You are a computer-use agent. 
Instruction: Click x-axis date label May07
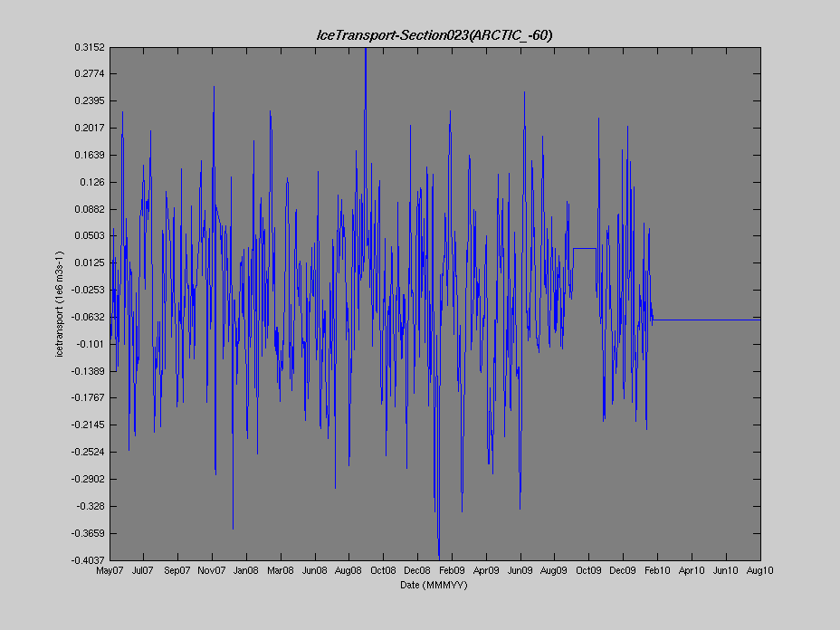pyautogui.click(x=110, y=570)
